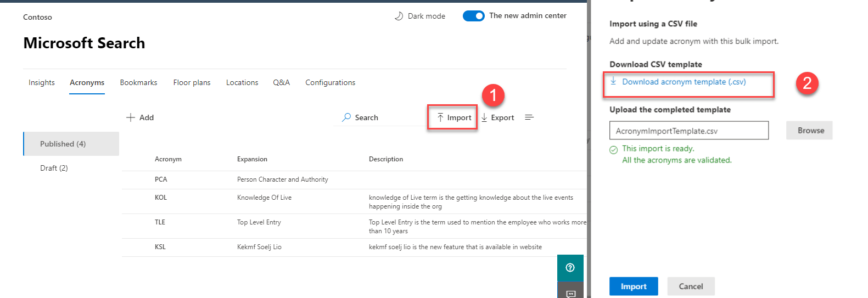Click the help question mark icon
The width and height of the screenshot is (868, 298).
point(570,268)
